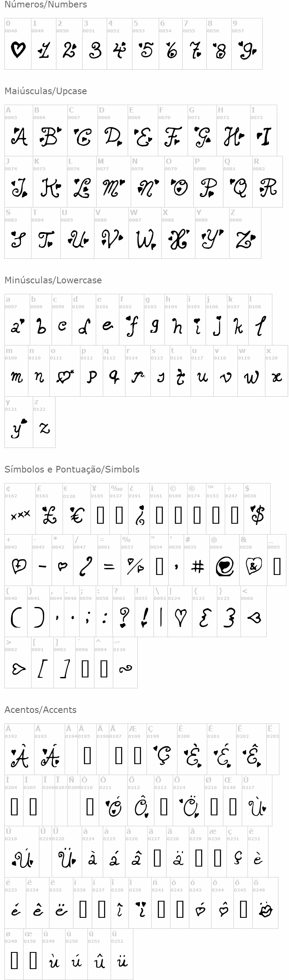Click the uppercase Q glyph with hearts
The image size is (289, 980).
[238, 188]
